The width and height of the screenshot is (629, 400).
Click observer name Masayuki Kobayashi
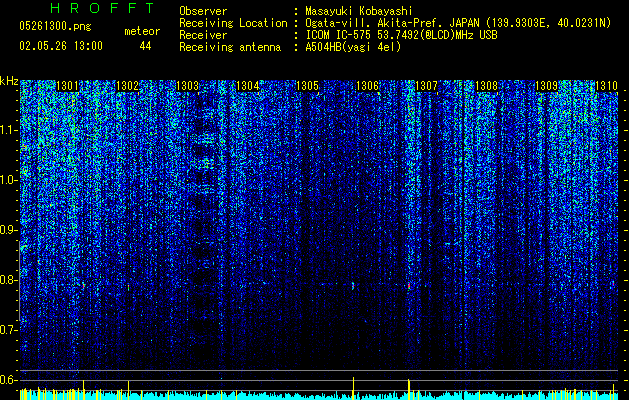(x=359, y=11)
